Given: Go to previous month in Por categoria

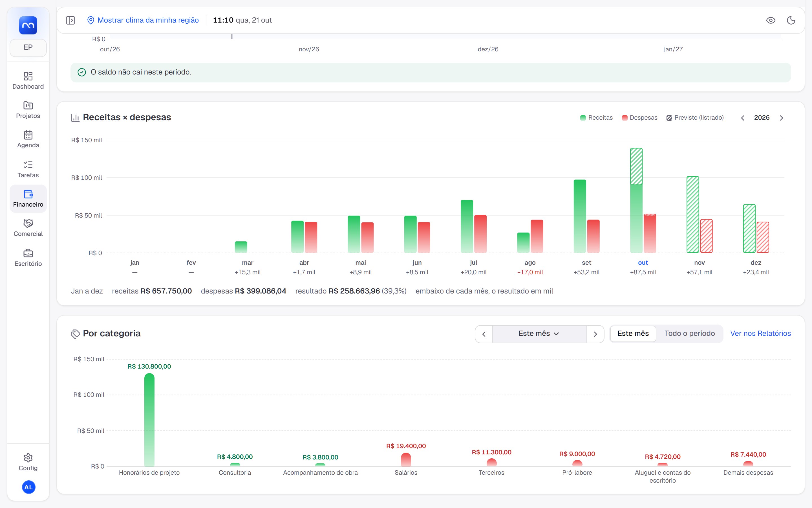Looking at the screenshot, I should [x=484, y=334].
